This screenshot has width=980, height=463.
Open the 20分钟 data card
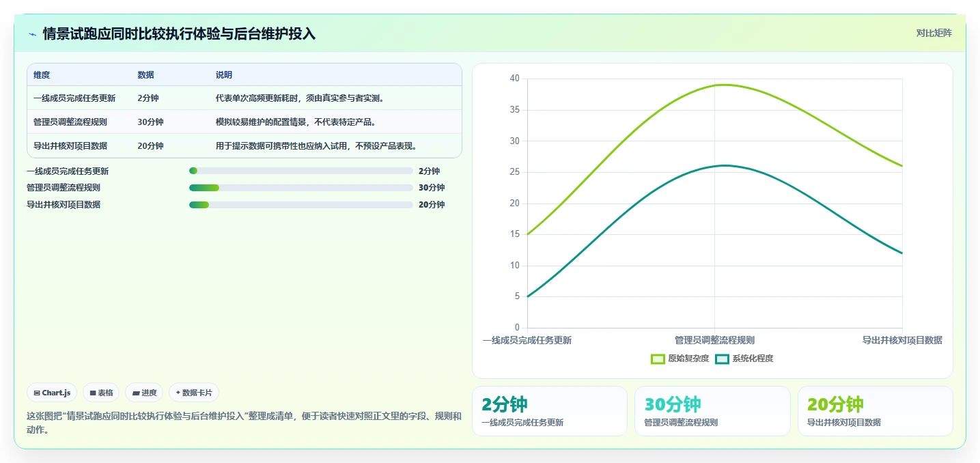point(876,411)
